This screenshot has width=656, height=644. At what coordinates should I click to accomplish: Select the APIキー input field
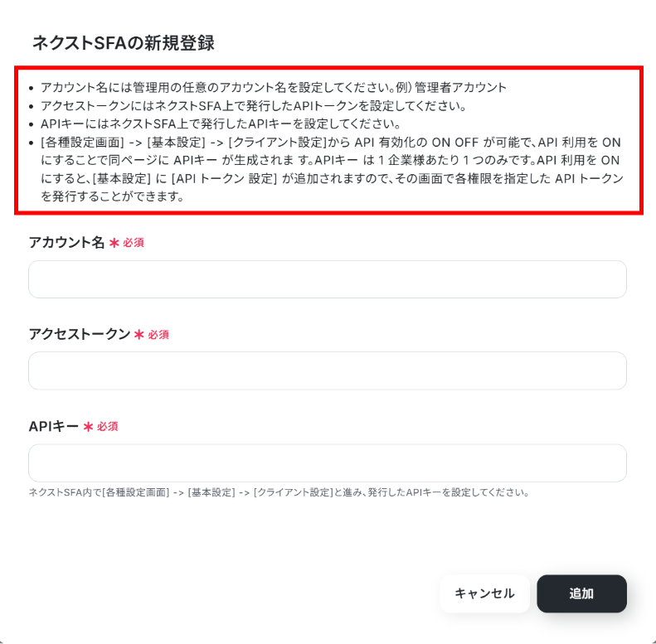click(x=327, y=463)
